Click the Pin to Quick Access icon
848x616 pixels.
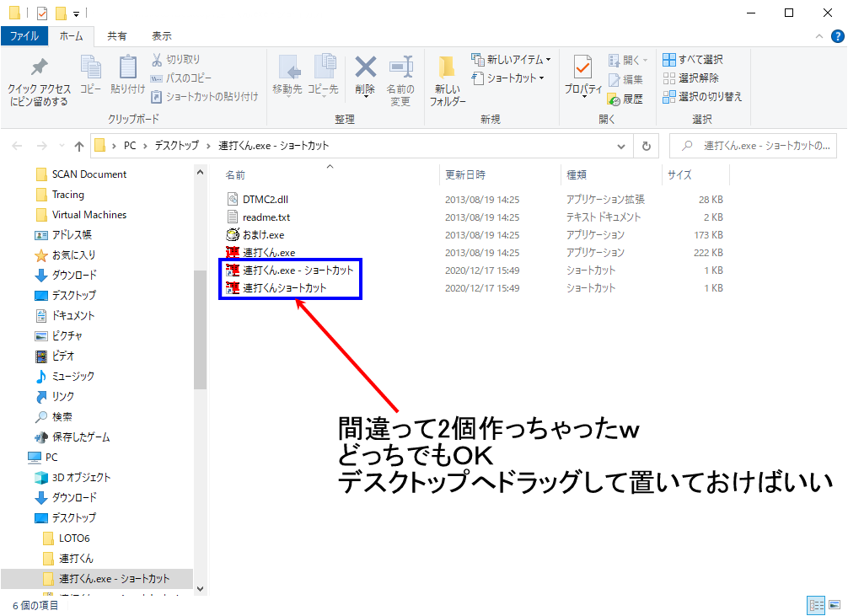39,68
